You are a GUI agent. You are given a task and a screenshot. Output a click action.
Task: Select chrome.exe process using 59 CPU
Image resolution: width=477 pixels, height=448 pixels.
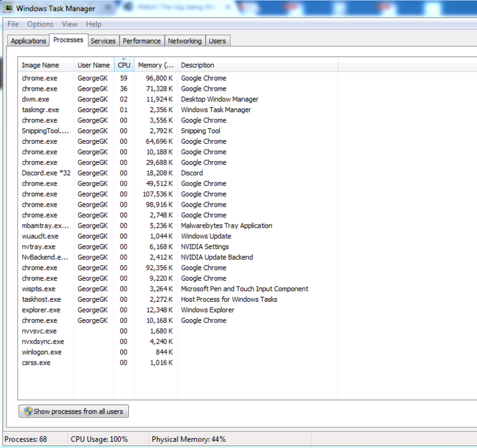tap(178, 78)
